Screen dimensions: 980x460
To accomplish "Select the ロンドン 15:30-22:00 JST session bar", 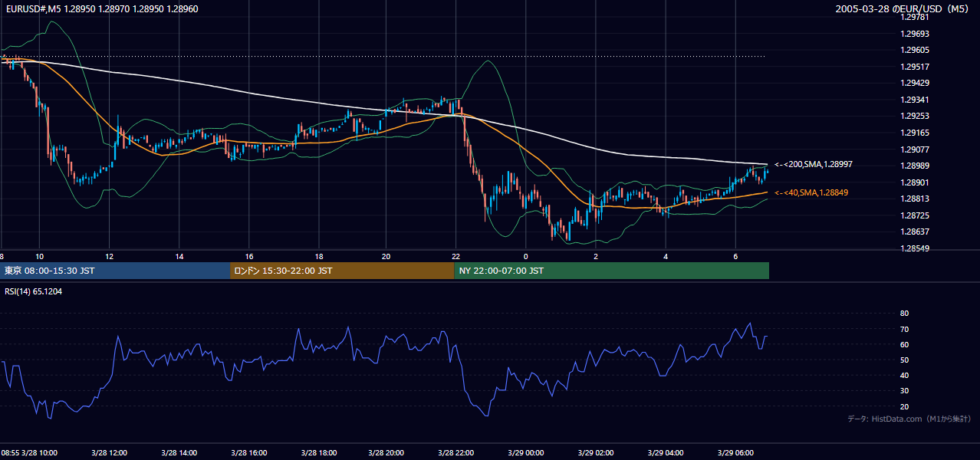I will tap(342, 271).
